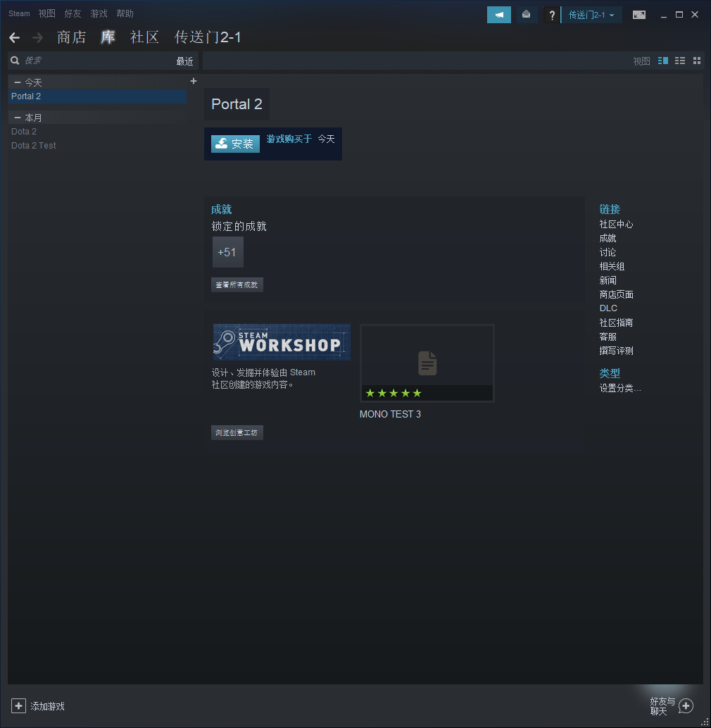Open the 最近 filter dropdown
The image size is (711, 728).
(x=184, y=61)
